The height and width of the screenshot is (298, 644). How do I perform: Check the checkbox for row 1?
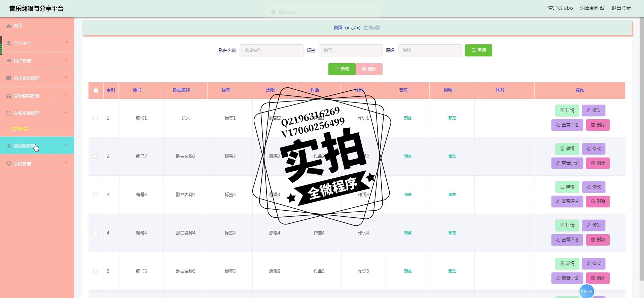click(x=96, y=118)
